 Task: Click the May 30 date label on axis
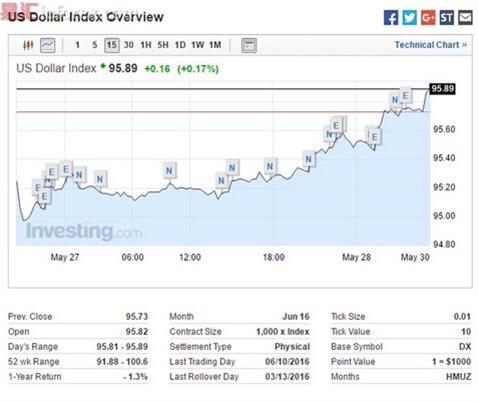click(x=415, y=257)
